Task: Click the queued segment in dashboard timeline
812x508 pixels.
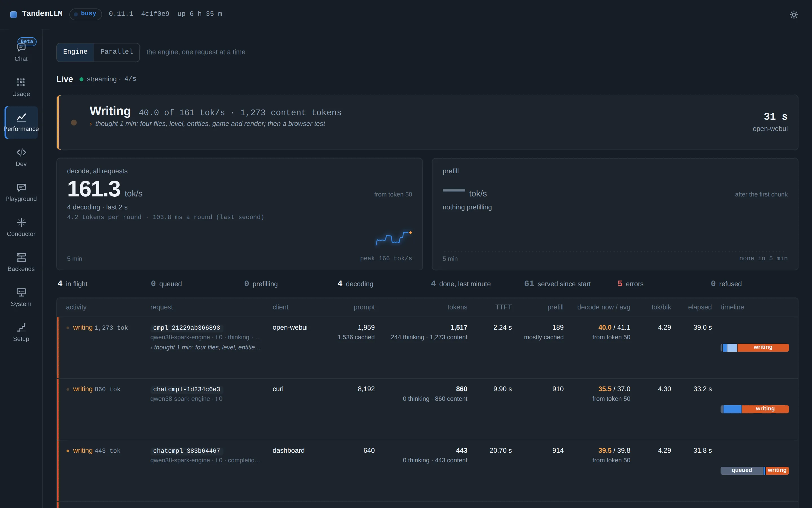Action: (742, 470)
